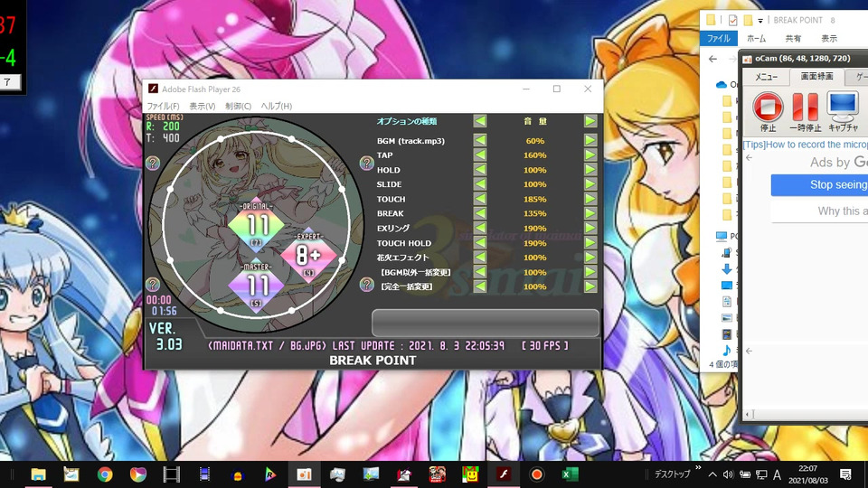Open Excel from the taskbar

point(570,474)
